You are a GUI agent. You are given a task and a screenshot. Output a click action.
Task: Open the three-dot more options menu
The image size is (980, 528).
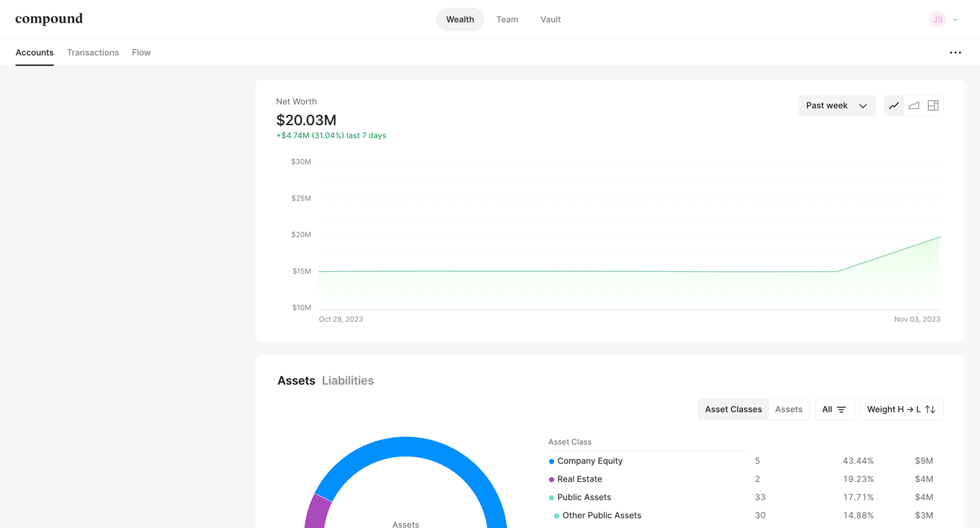pyautogui.click(x=955, y=53)
